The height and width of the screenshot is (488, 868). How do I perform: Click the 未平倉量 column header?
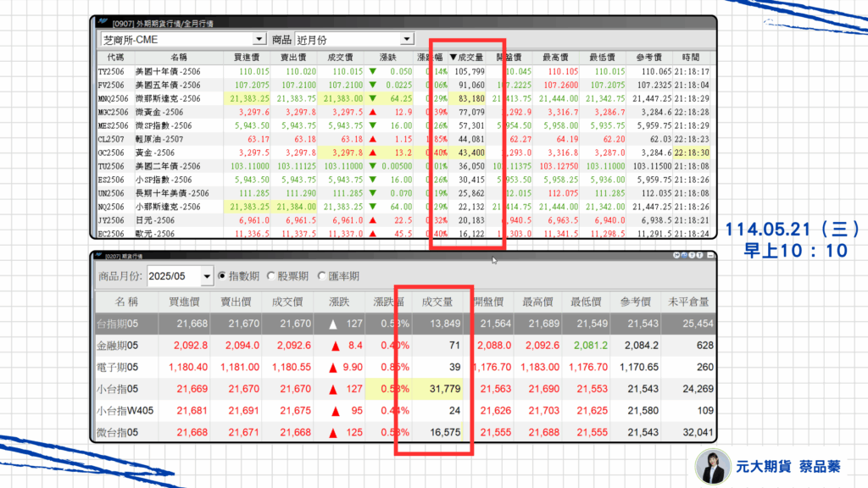pos(687,301)
